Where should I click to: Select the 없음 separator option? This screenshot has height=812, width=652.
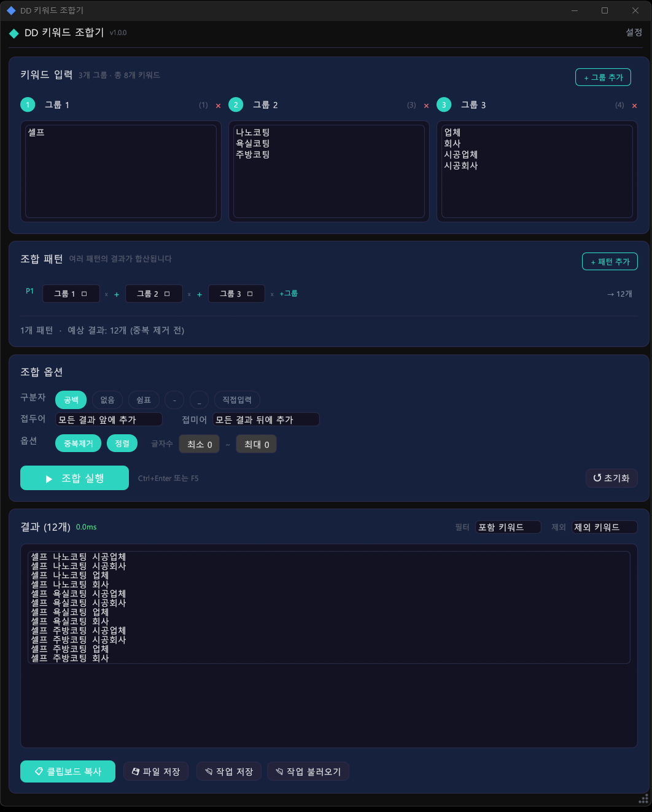click(x=107, y=400)
